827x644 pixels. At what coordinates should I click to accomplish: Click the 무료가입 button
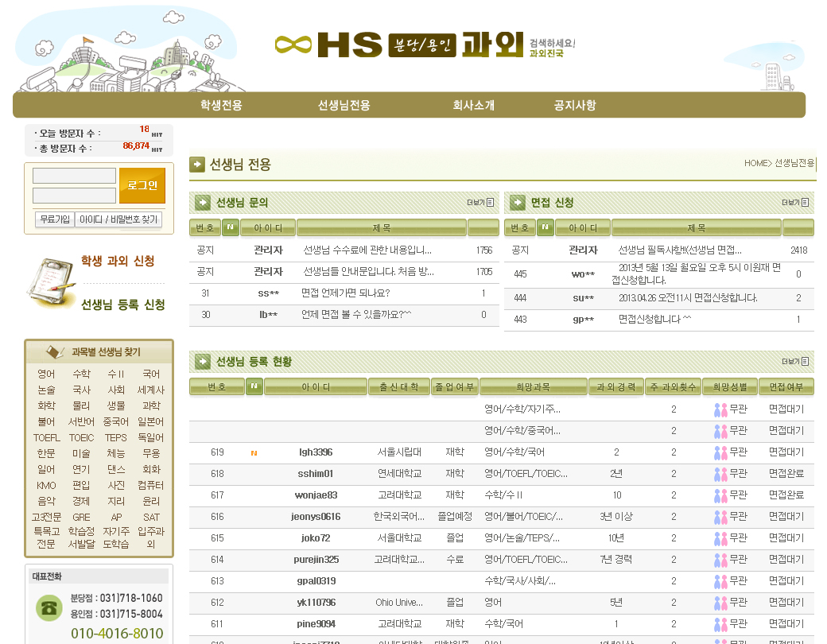pyautogui.click(x=55, y=219)
